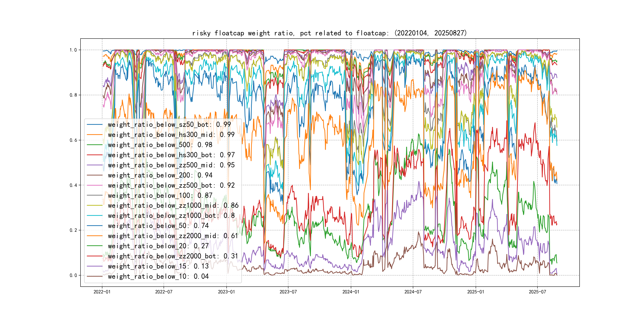Click legend entry weight_ratio_below_zz2000_mid
Viewport: 644px width, 322px height.
pyautogui.click(x=173, y=236)
